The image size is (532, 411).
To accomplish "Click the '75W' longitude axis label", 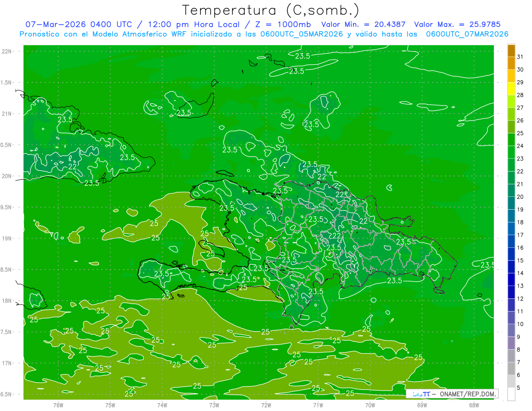I will pos(110,405).
